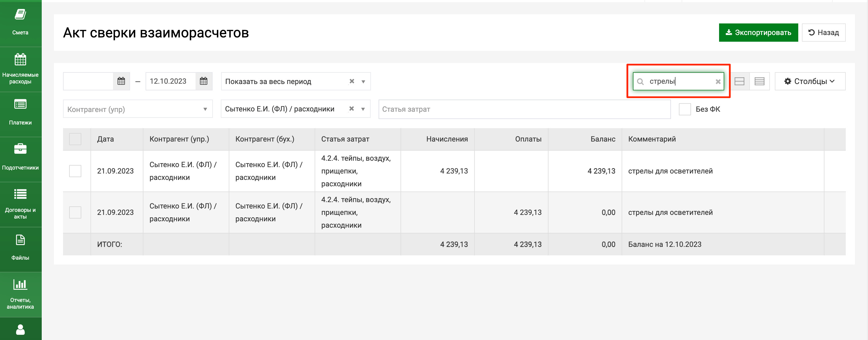Toggle the select-all header checkbox
Viewport: 868px width, 340px height.
75,139
